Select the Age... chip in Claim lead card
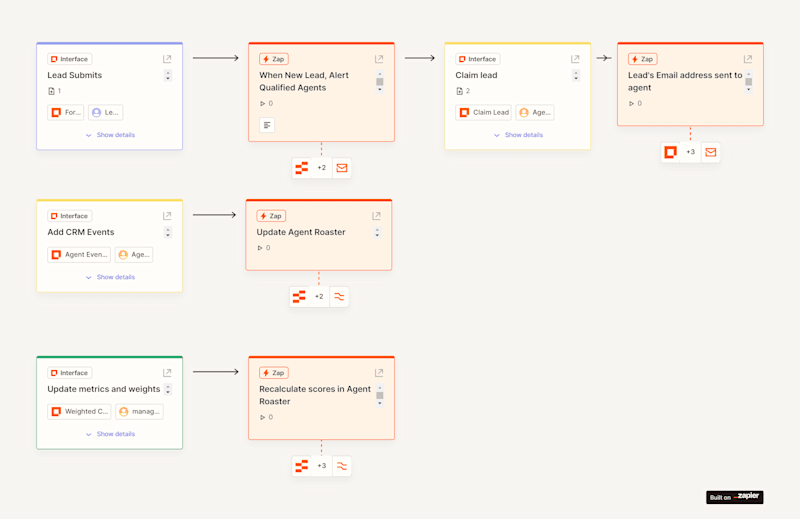 (x=535, y=112)
